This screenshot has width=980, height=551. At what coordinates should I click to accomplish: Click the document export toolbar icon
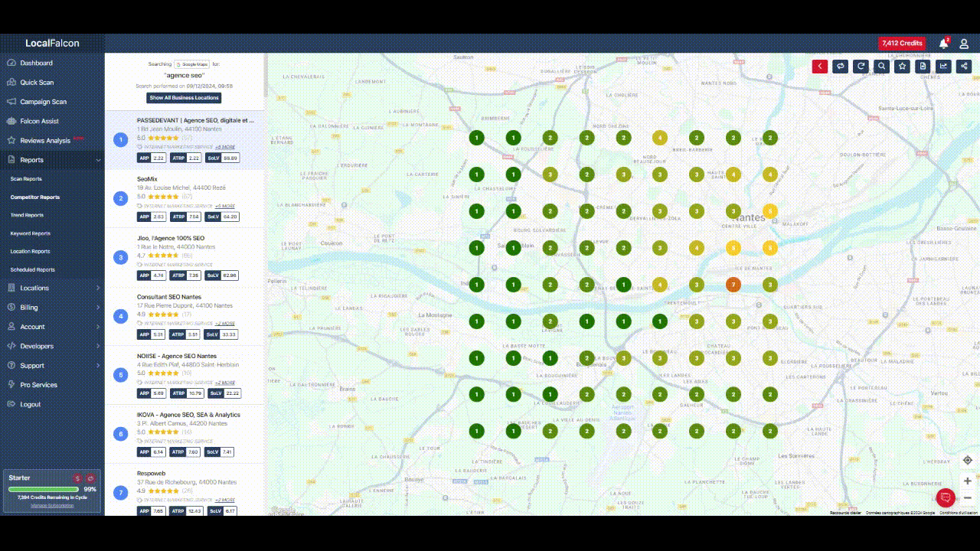[923, 67]
